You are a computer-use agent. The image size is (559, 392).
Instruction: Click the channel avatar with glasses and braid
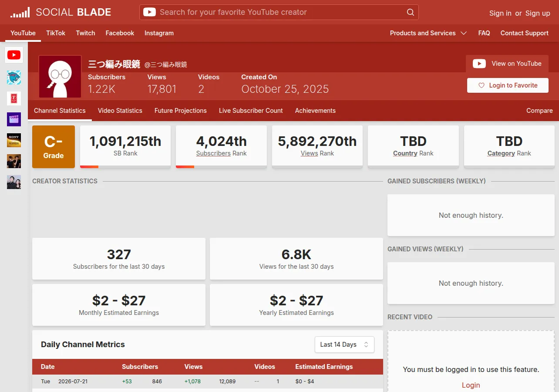pos(60,77)
